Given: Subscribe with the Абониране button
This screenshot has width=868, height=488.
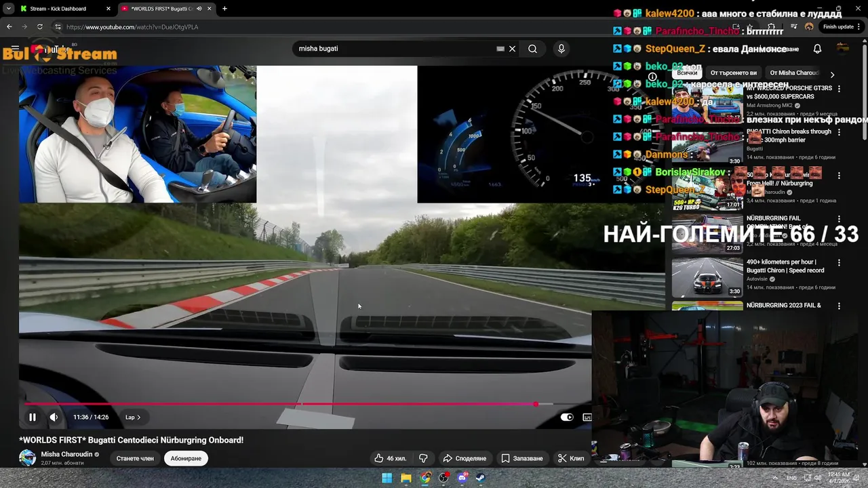Looking at the screenshot, I should 186,459.
